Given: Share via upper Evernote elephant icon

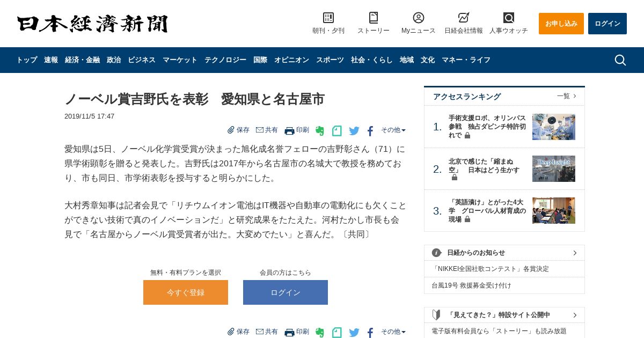Looking at the screenshot, I should 320,131.
